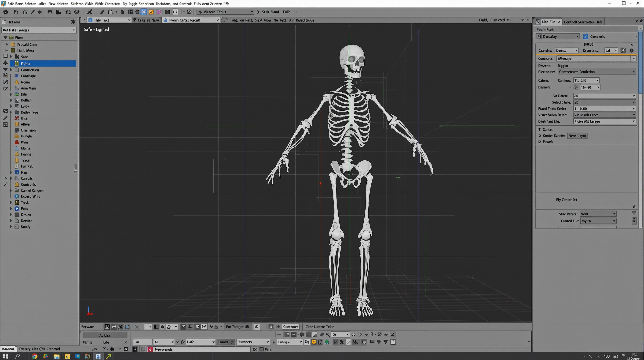Image resolution: width=644 pixels, height=360 pixels.
Task: Click the Ret Dafe Fringes search field
Action: click(x=37, y=30)
